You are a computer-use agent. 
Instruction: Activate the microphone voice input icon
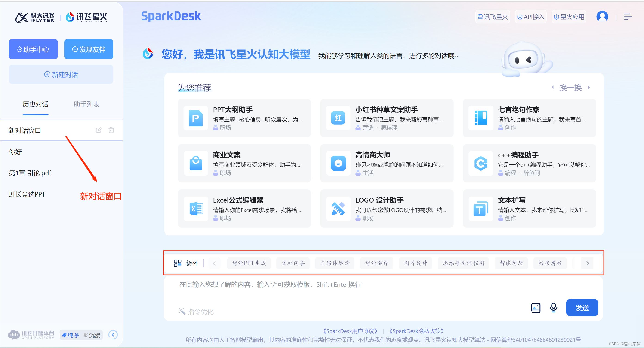click(553, 308)
